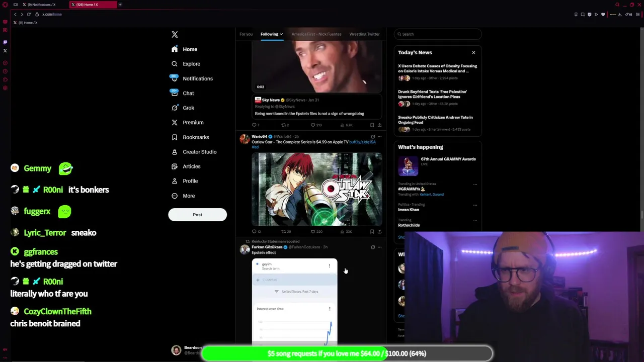Open three-dot menu on Wario64 post

coord(379,136)
